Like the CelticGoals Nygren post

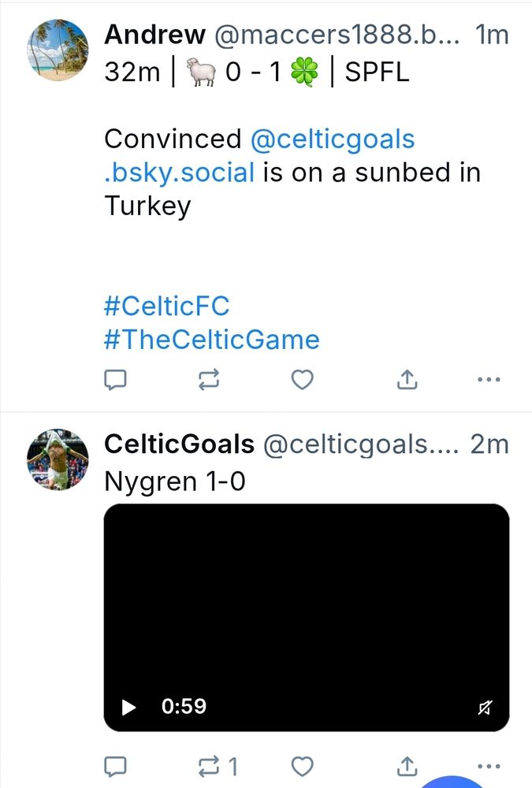tap(302, 767)
